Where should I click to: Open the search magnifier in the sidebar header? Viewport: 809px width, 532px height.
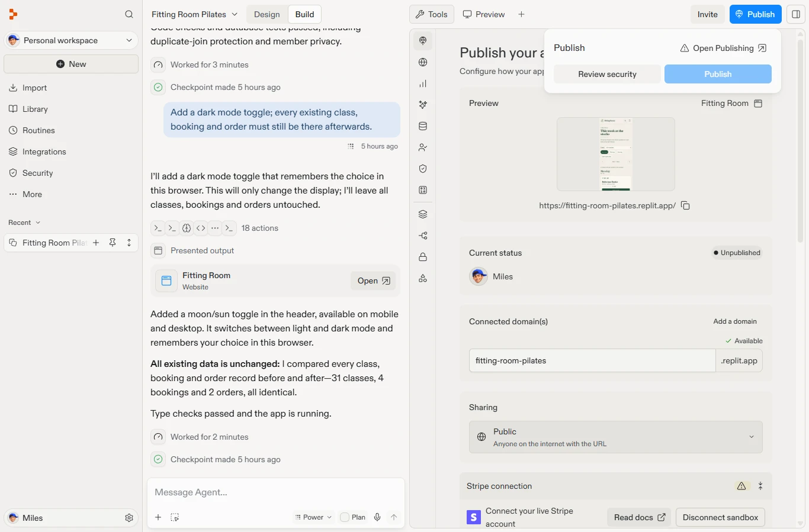click(x=129, y=14)
